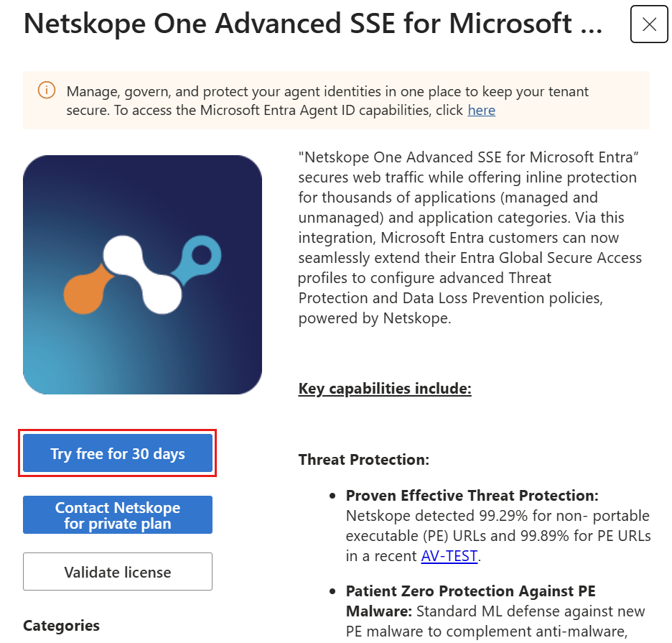Image resolution: width=672 pixels, height=643 pixels.
Task: Click the agent identities banner message text
Action: pos(327,101)
